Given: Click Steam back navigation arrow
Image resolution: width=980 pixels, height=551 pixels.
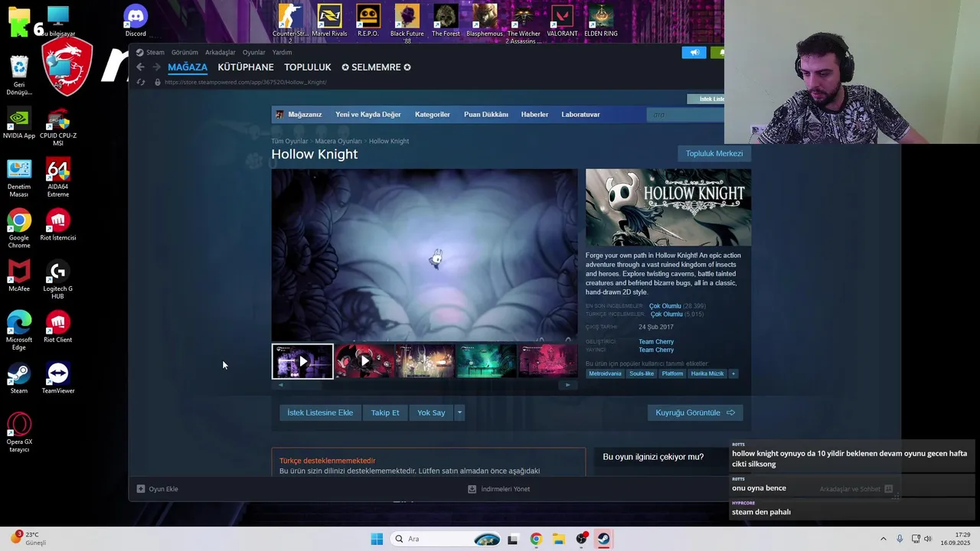Looking at the screenshot, I should pyautogui.click(x=140, y=67).
